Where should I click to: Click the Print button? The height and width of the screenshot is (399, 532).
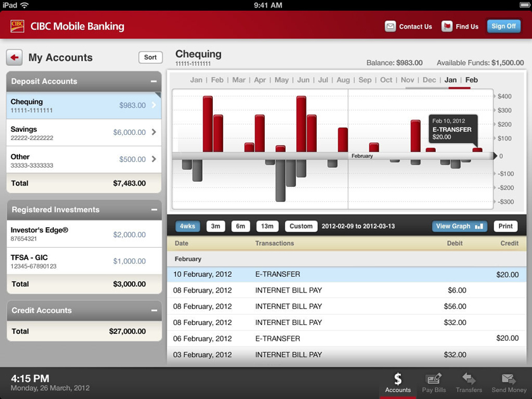[x=505, y=226]
